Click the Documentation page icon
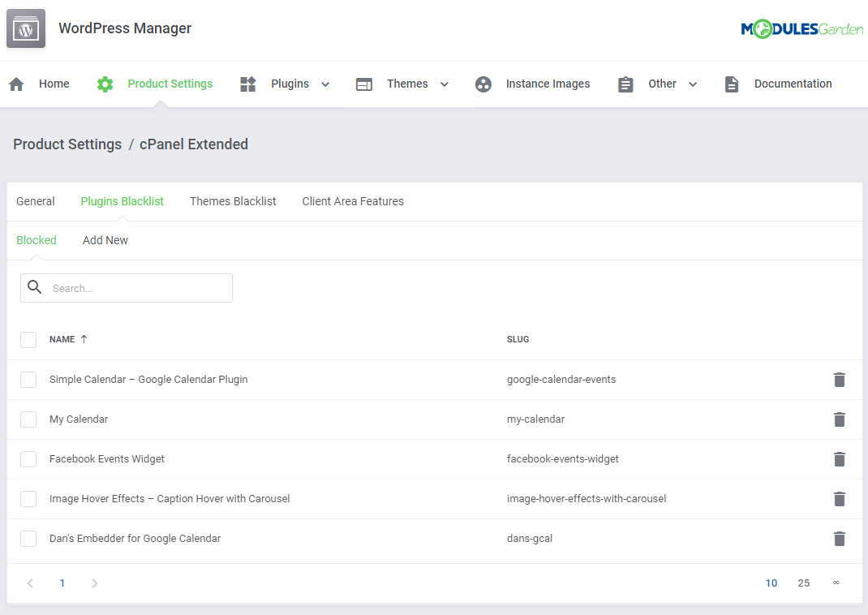 click(x=732, y=84)
